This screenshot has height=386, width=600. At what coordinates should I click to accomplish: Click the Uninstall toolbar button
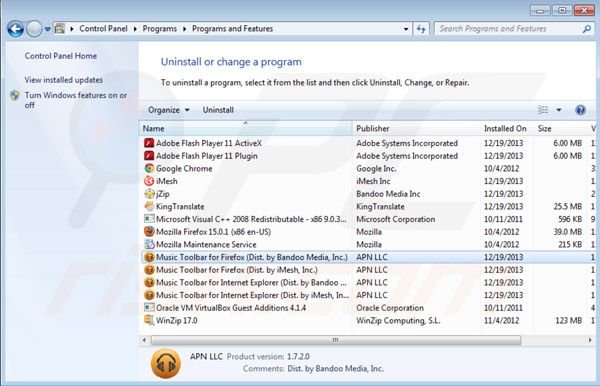(x=218, y=110)
